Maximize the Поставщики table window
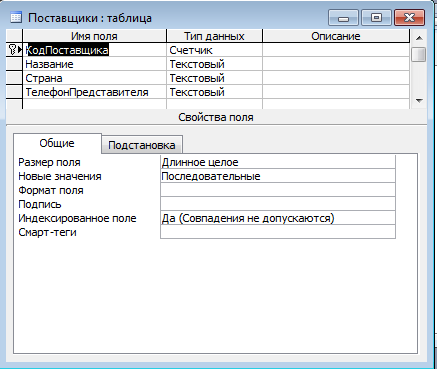437x369 pixels. click(x=376, y=18)
